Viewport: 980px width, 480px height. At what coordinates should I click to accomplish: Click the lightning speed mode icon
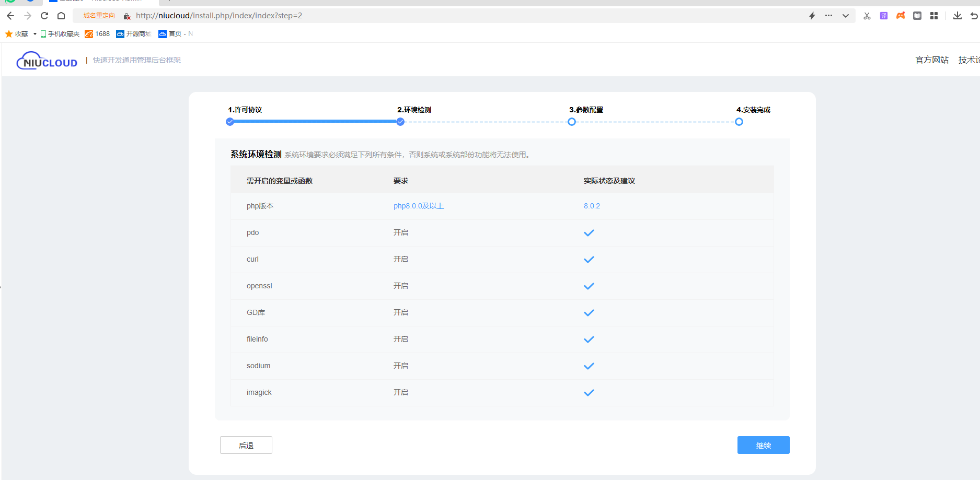coord(812,16)
